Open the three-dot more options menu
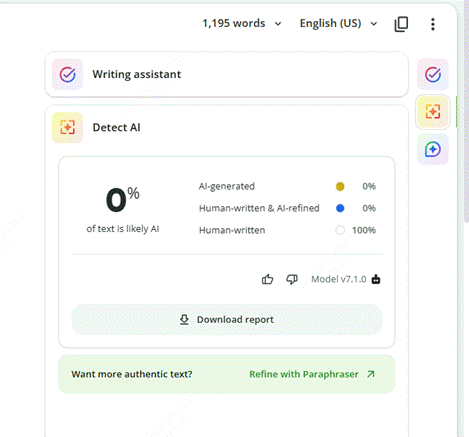This screenshot has width=469, height=437. click(x=433, y=24)
